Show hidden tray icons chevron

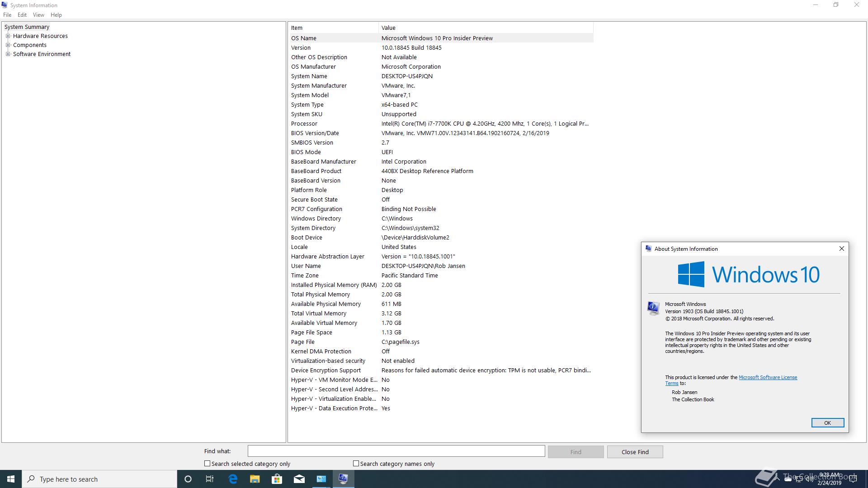pyautogui.click(x=777, y=479)
